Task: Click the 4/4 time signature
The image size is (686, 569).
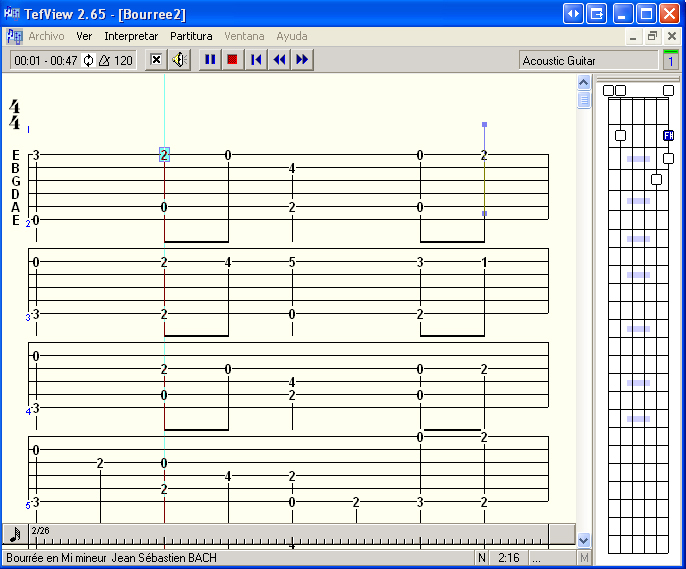Action: (x=14, y=115)
